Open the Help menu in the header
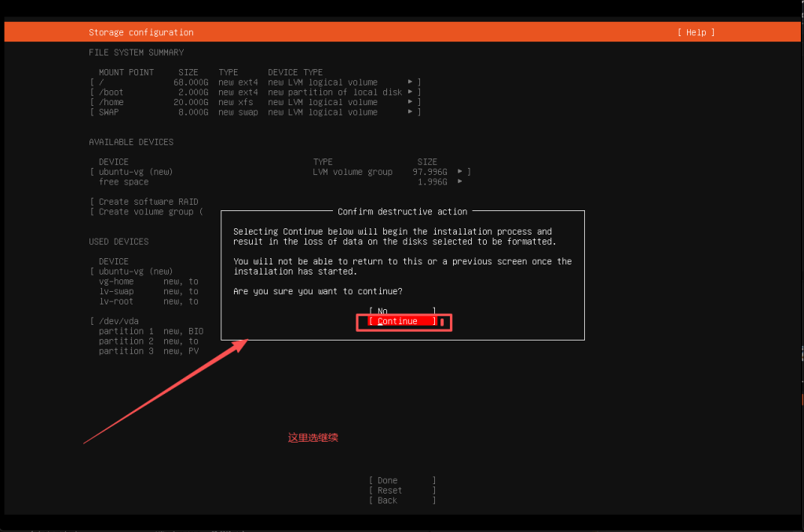 coord(696,32)
